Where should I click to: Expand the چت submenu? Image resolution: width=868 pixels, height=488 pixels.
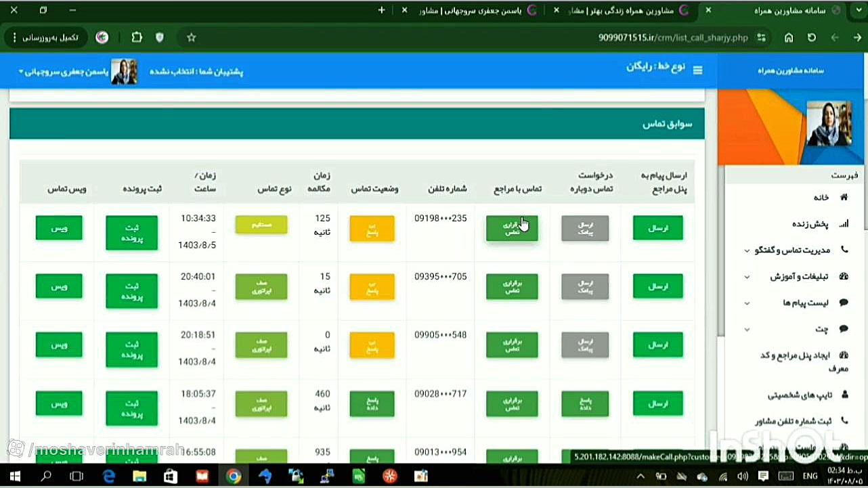pyautogui.click(x=747, y=330)
